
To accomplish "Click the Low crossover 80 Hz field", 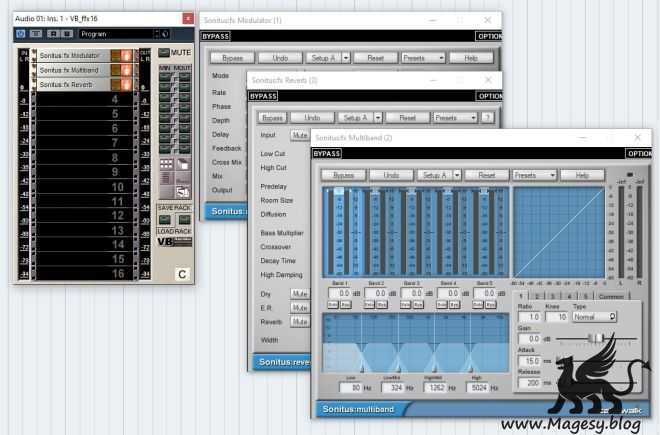I will [x=350, y=388].
